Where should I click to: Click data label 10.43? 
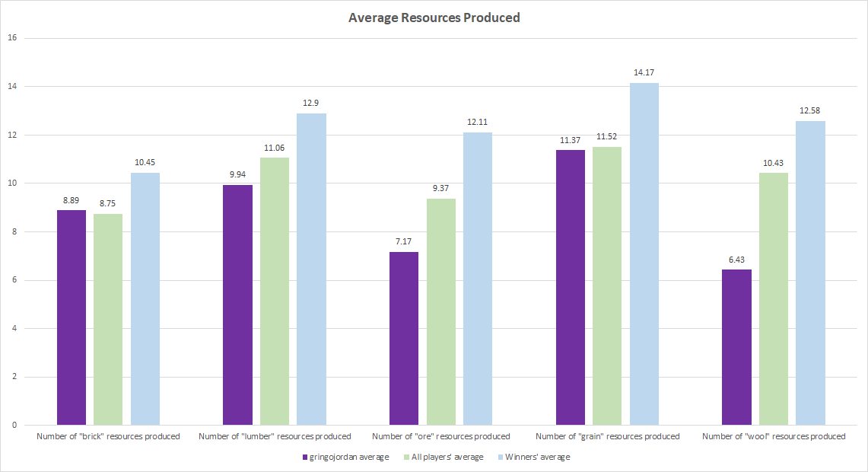(774, 164)
